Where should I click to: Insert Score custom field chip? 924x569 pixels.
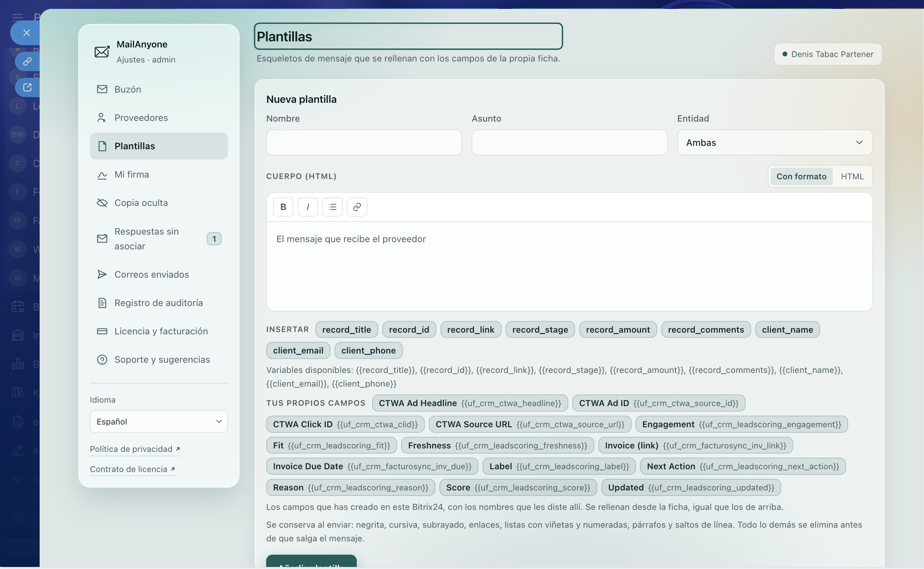coord(518,487)
